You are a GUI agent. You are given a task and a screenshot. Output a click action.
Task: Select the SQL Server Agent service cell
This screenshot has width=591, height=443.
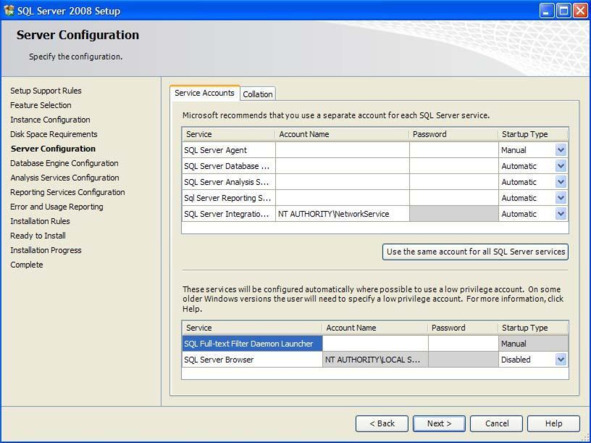pyautogui.click(x=228, y=150)
